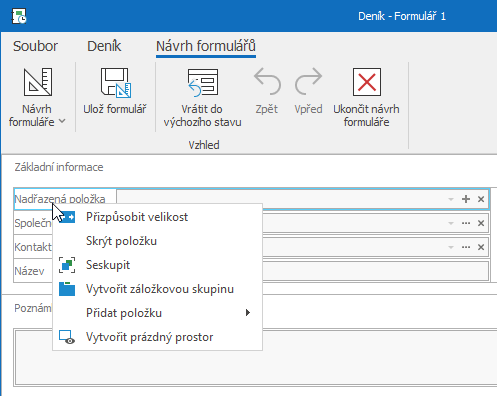Open the Návrh formuláře ruler icon
This screenshot has width=497, height=396.
[x=38, y=82]
